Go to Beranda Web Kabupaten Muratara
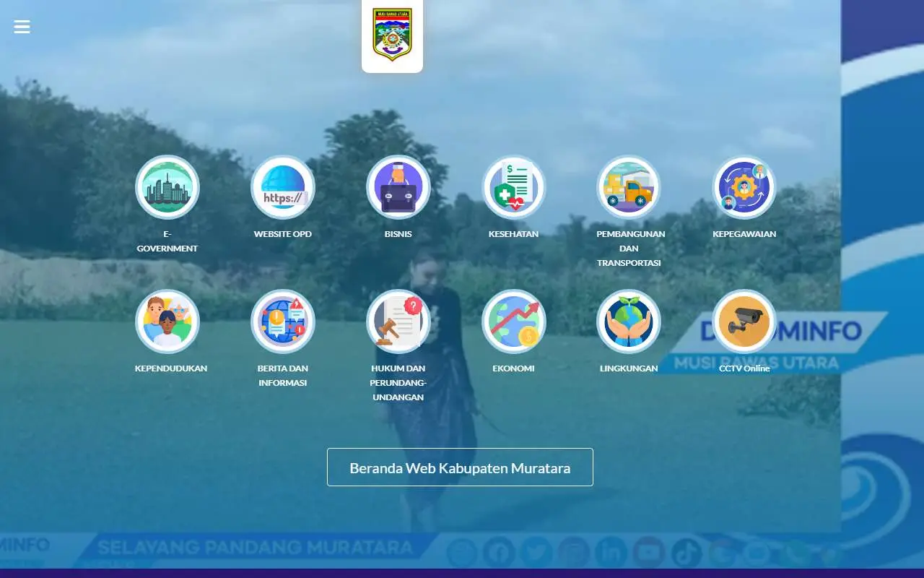 460,467
